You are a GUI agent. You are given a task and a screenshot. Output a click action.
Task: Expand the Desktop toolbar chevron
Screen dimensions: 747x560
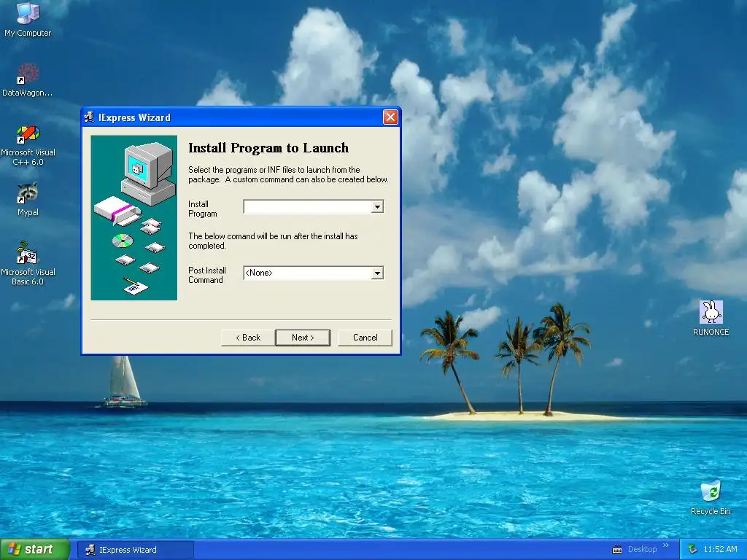pos(666,545)
